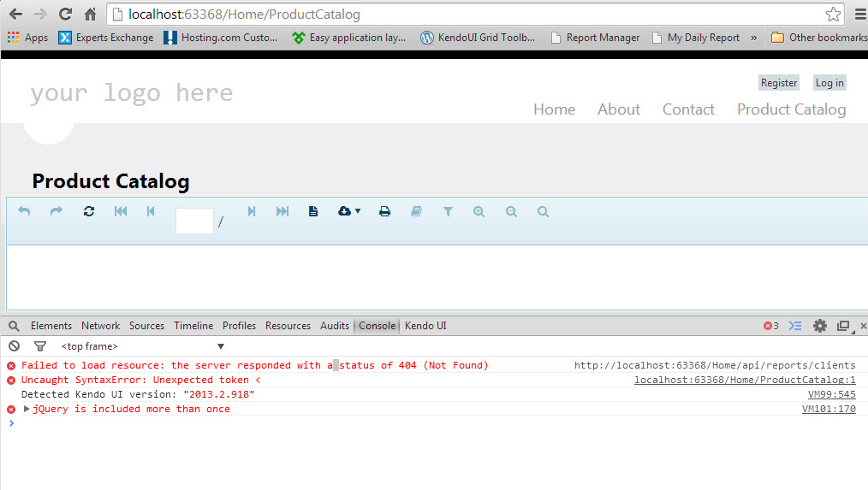
Task: Navigate to About in the site menu
Action: tap(618, 109)
